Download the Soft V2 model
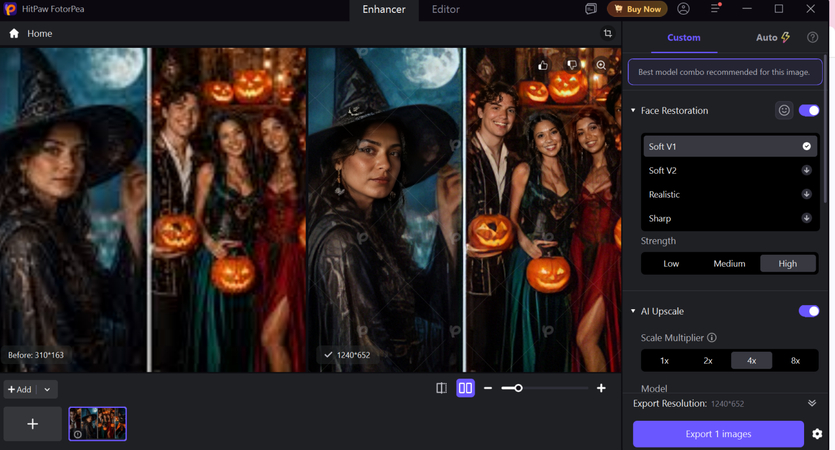The height and width of the screenshot is (450, 835). (x=806, y=170)
